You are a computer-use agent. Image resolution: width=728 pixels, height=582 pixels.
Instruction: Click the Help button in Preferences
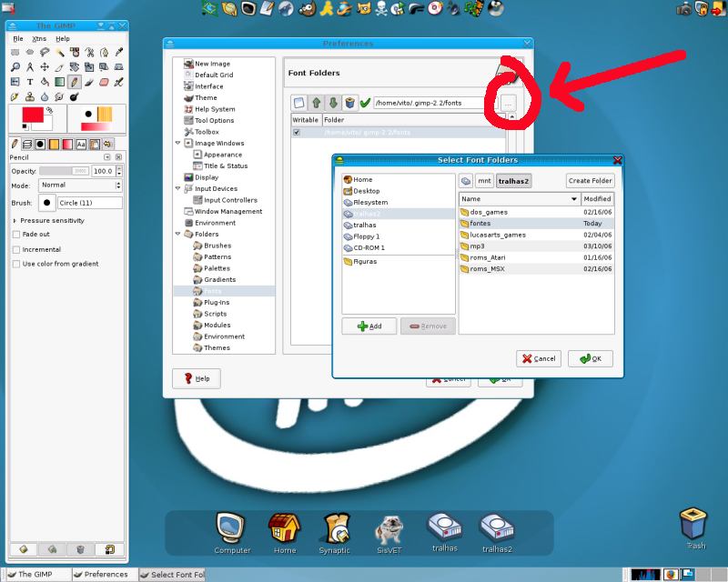pyautogui.click(x=197, y=378)
